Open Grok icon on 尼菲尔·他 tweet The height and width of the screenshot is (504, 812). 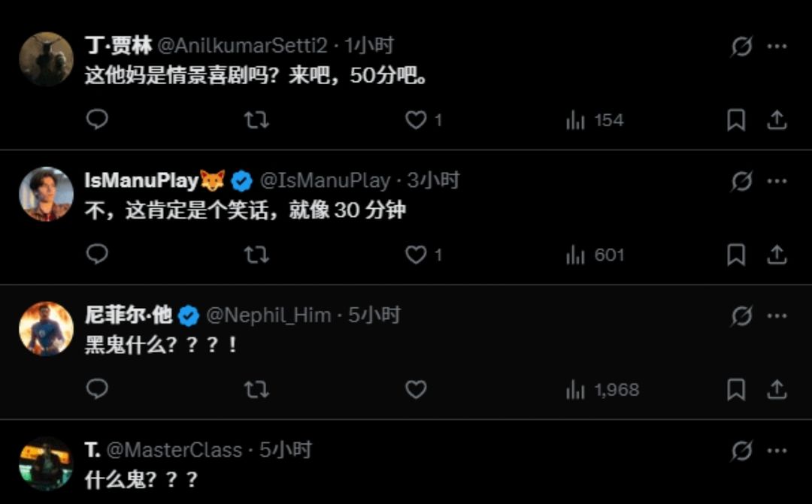click(x=742, y=316)
